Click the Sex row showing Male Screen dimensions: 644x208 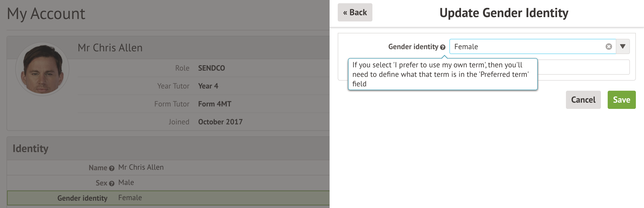point(168,183)
